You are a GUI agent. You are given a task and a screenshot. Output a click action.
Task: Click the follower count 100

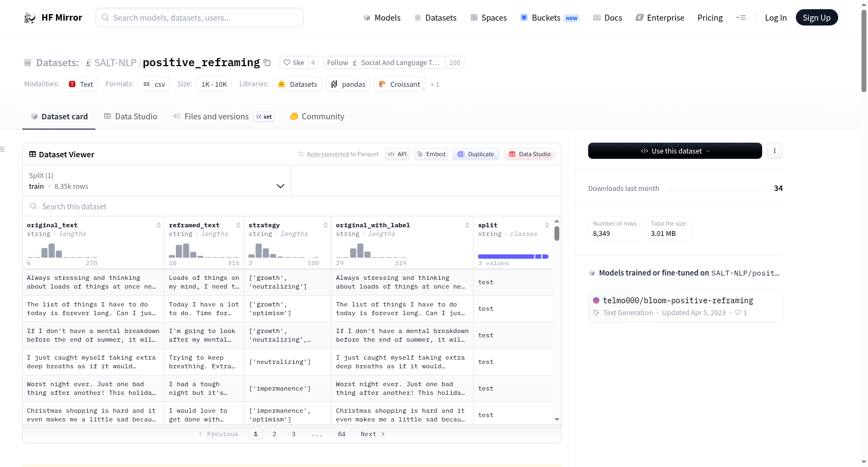[455, 62]
